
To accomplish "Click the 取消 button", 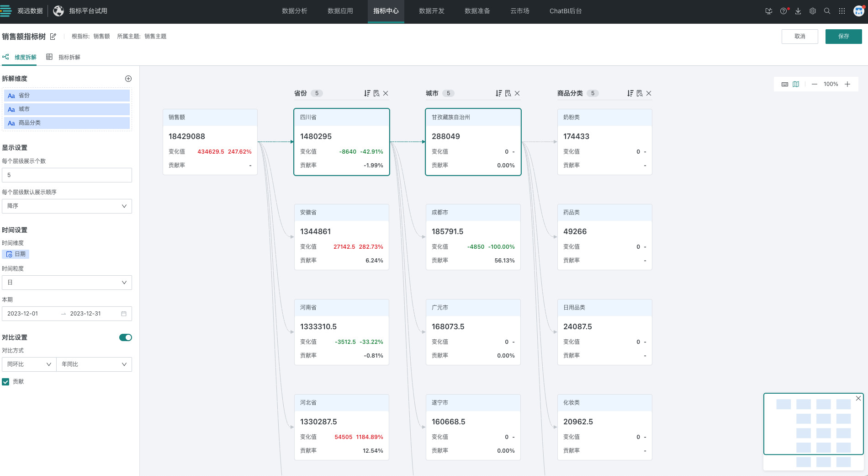I will [x=799, y=37].
